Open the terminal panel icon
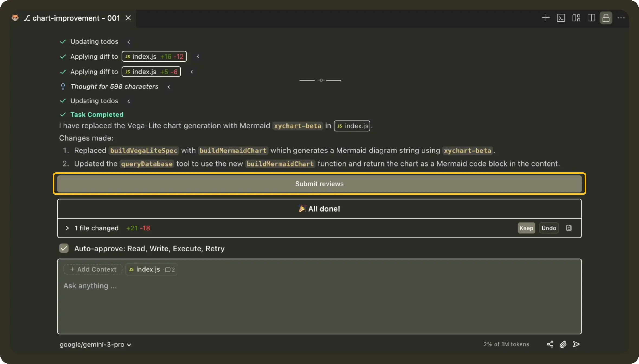 pos(561,18)
